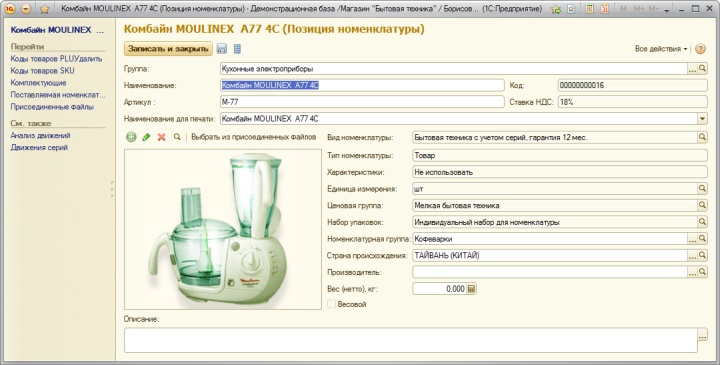
Task: Click the sidebar collapse splitter handle
Action: [112, 189]
